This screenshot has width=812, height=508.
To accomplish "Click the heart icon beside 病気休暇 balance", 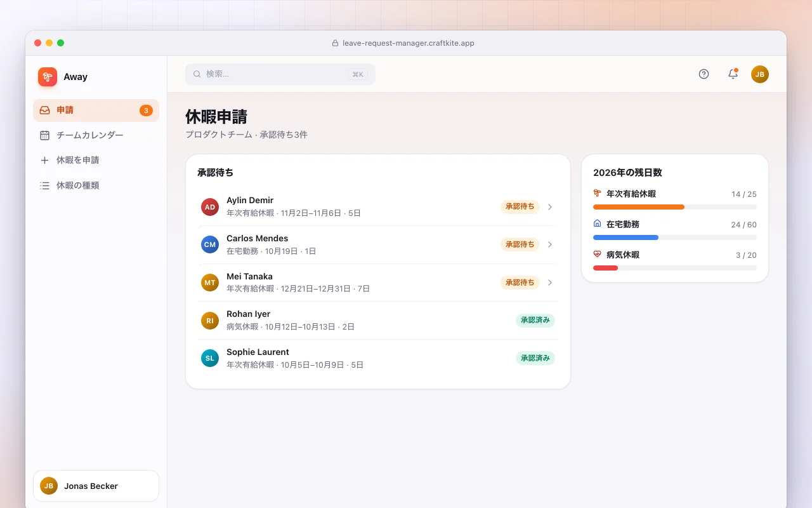I will click(x=597, y=254).
